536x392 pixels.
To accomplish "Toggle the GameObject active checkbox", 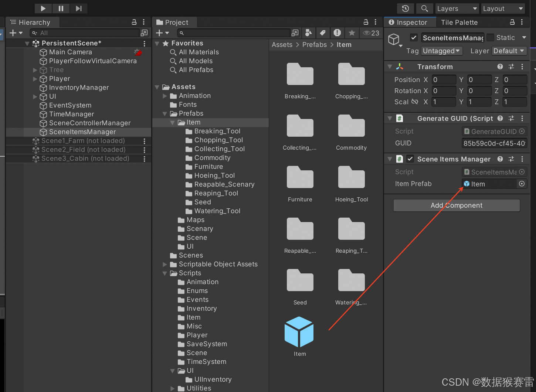I will point(414,38).
